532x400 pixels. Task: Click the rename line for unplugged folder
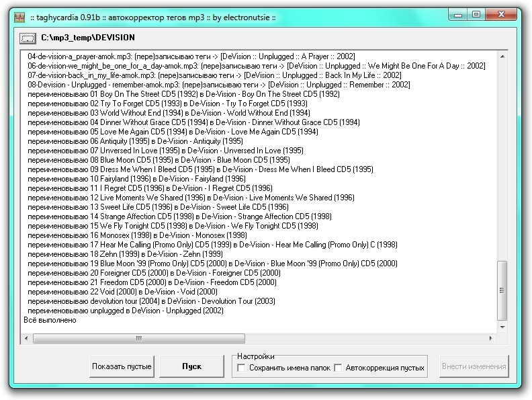[x=126, y=311]
